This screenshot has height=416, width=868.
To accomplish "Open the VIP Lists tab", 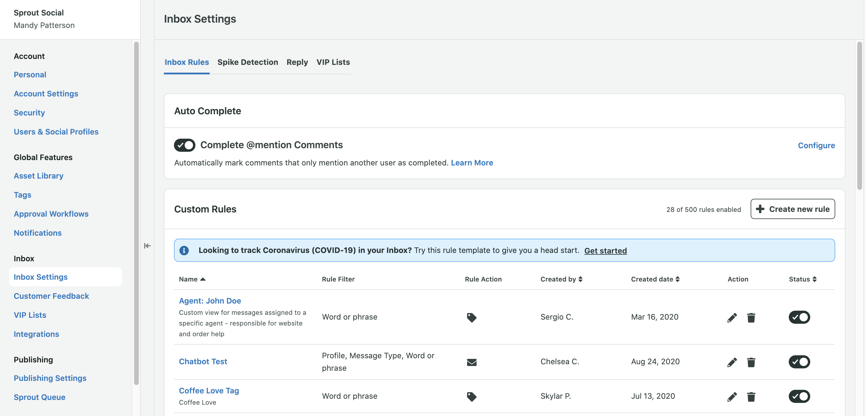I will pyautogui.click(x=333, y=62).
